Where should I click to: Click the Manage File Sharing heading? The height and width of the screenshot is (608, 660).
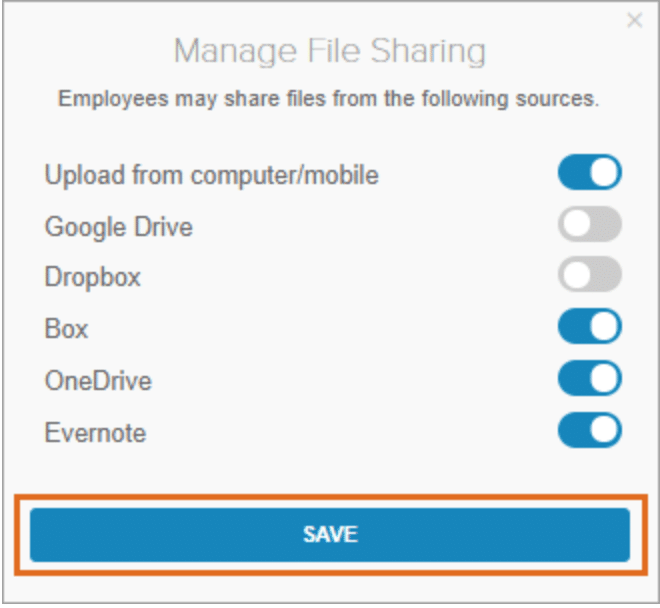pyautogui.click(x=329, y=51)
